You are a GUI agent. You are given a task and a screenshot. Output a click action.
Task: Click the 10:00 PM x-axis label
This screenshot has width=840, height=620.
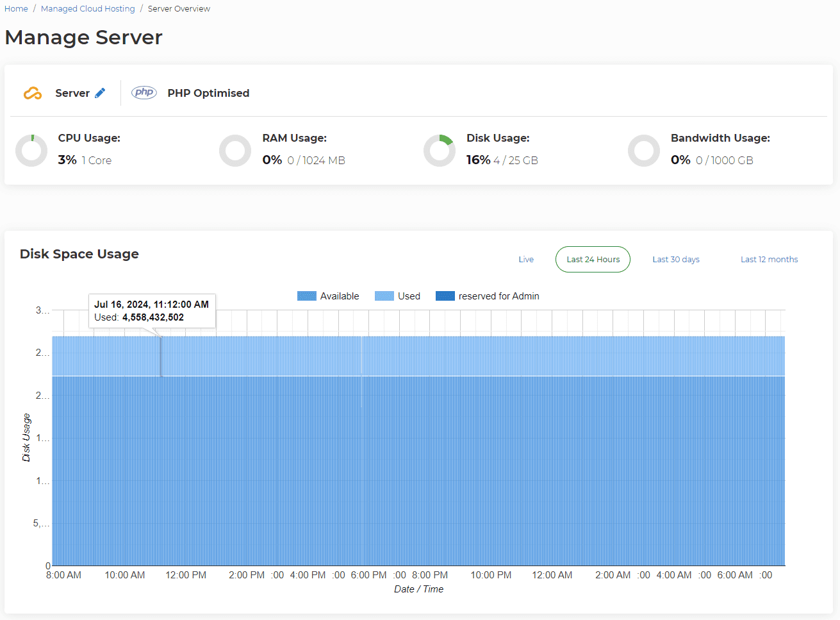click(x=491, y=575)
